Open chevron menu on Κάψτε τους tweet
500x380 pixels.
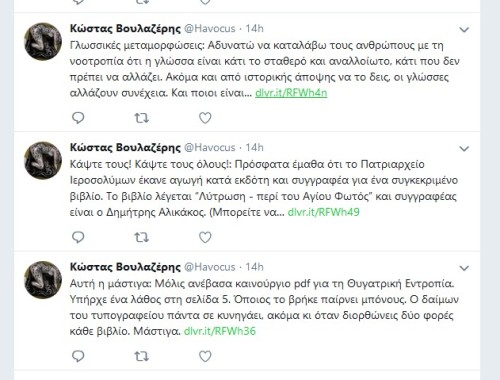pos(464,149)
